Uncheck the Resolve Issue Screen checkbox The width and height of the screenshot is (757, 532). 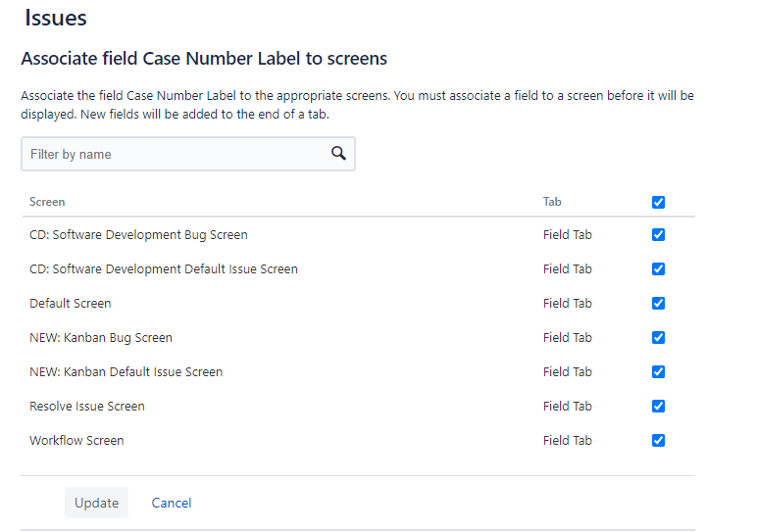[658, 407]
